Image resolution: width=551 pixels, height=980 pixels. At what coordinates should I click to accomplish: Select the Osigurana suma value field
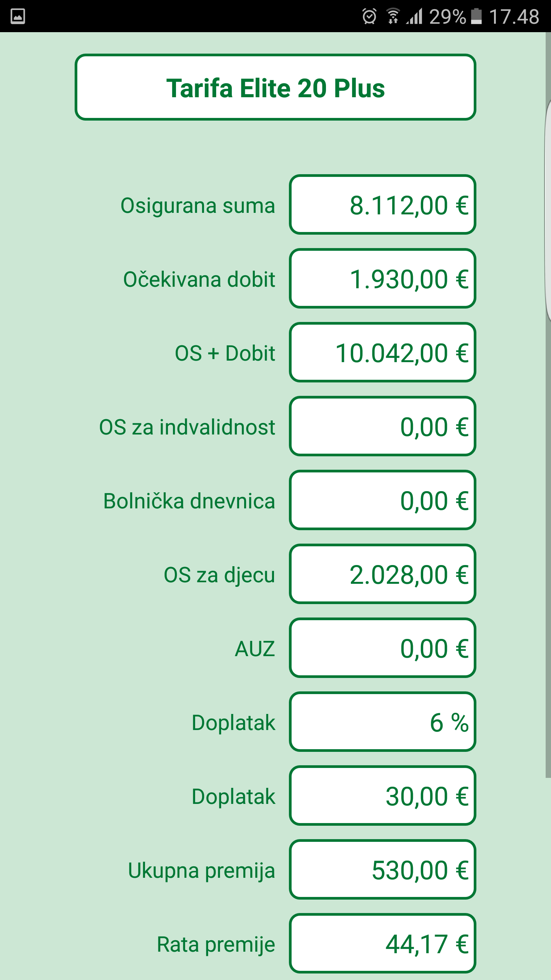coord(382,205)
